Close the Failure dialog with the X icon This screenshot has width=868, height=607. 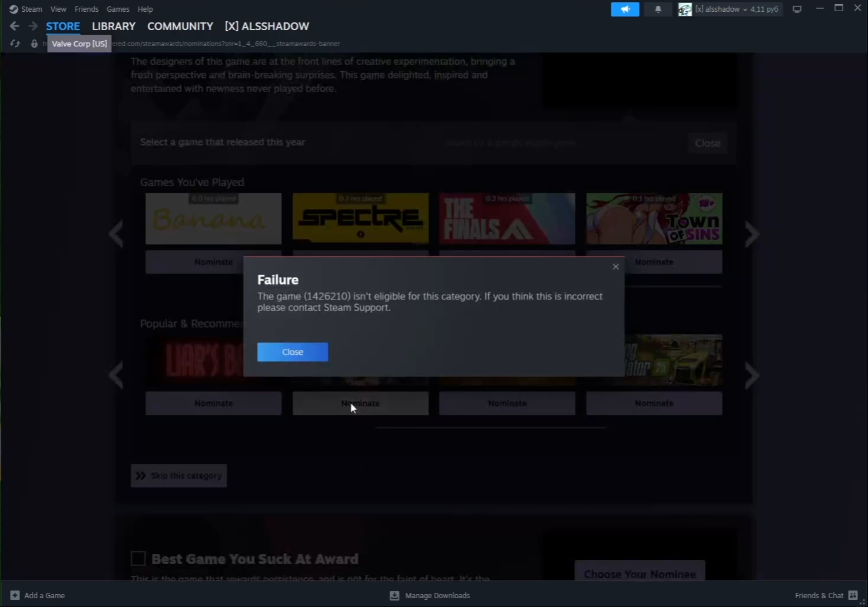[x=615, y=266]
